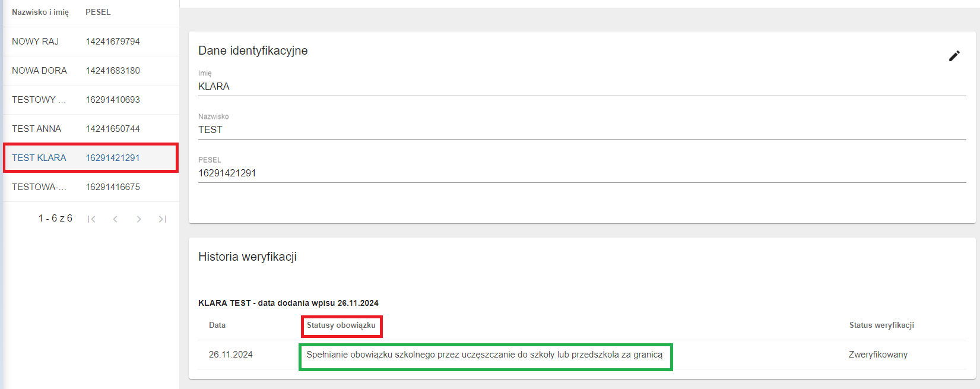The height and width of the screenshot is (389, 980).
Task: Select the row with PESEL 16291410693
Action: [x=113, y=100]
